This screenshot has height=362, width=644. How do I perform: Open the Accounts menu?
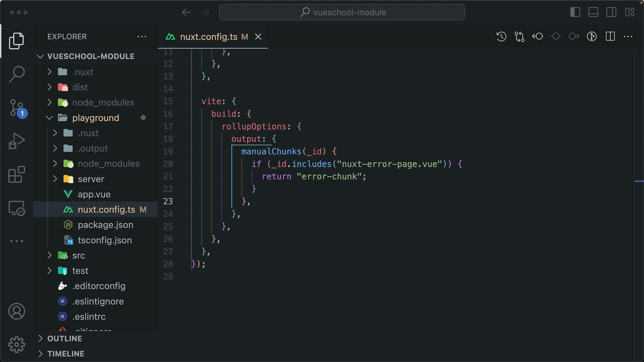pyautogui.click(x=16, y=311)
